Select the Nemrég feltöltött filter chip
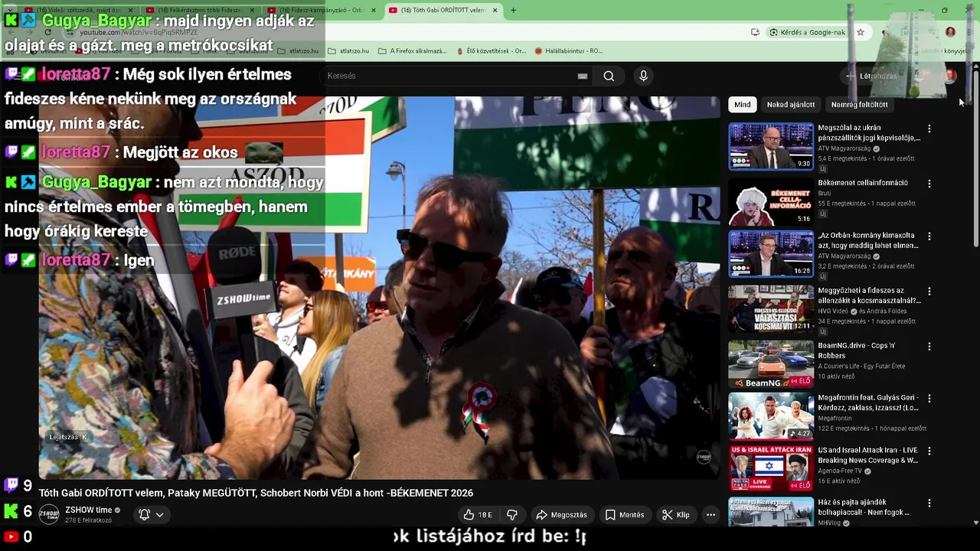980x551 pixels. click(x=859, y=104)
